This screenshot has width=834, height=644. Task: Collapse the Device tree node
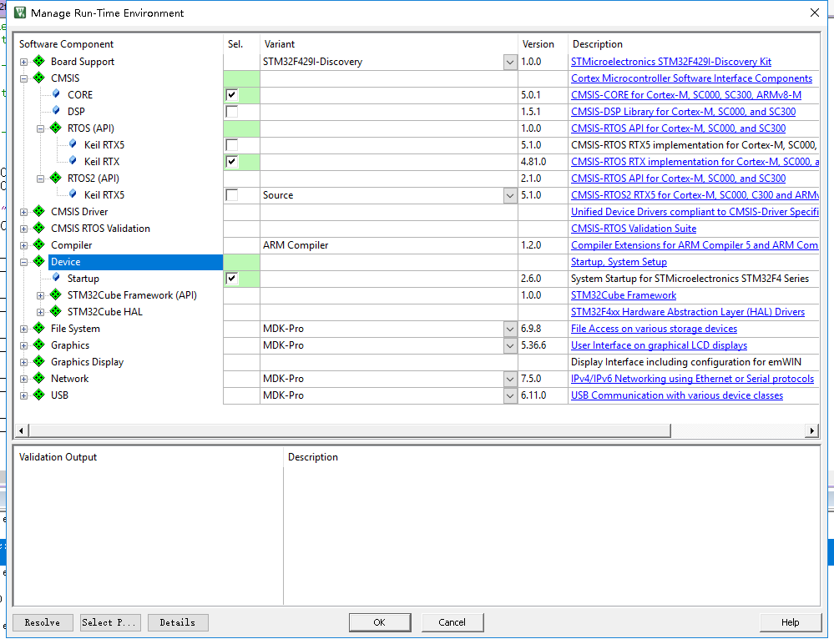pyautogui.click(x=23, y=262)
